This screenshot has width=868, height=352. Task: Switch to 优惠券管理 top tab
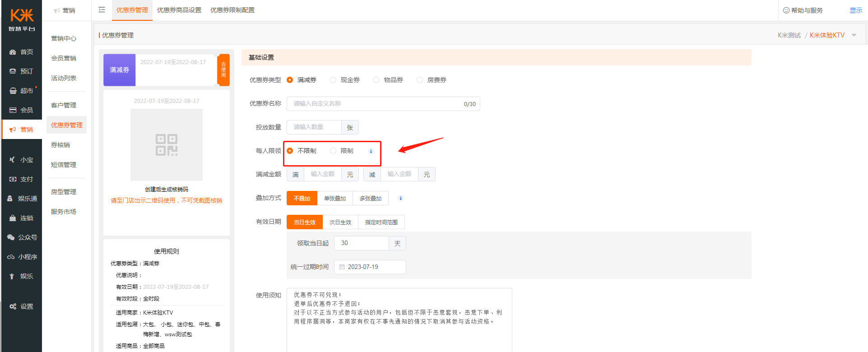(x=132, y=10)
